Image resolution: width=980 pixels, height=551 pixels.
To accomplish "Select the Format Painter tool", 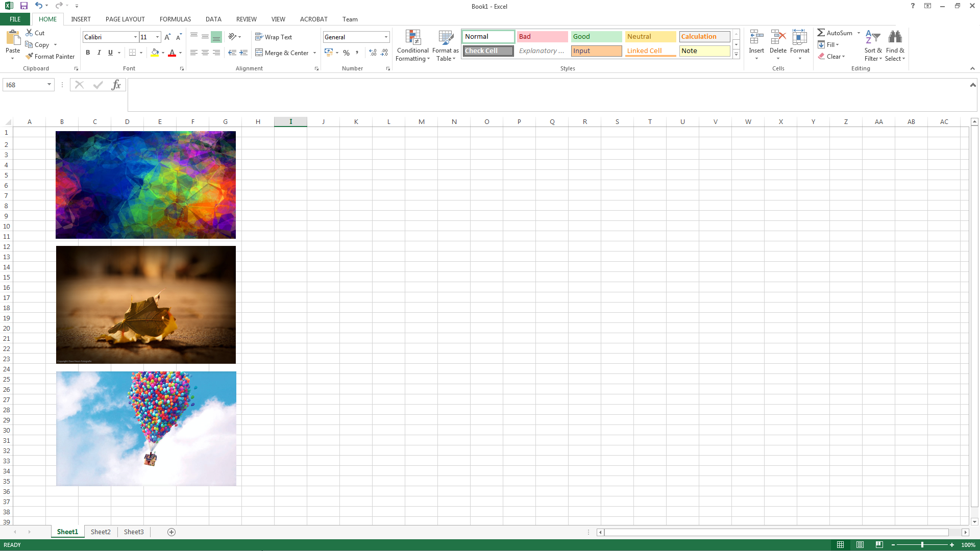I will pos(50,56).
